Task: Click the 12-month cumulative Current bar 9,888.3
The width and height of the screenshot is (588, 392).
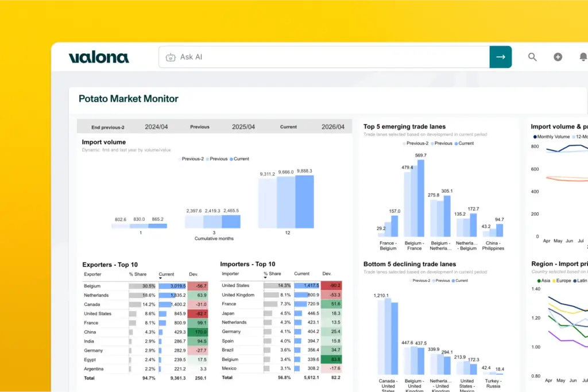Action: click(304, 201)
